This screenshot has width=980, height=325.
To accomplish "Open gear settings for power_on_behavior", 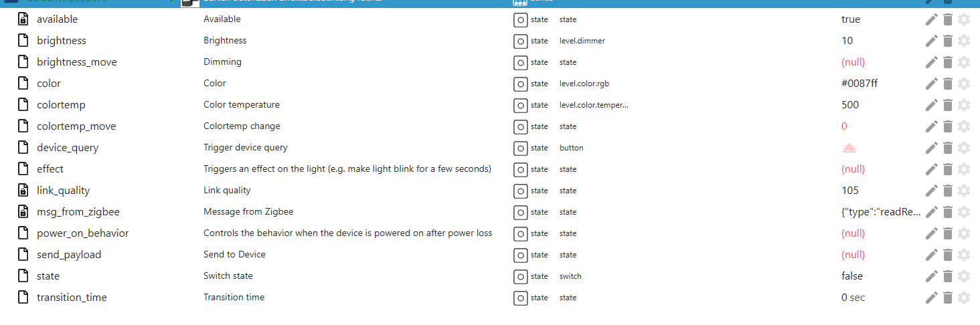I will 964,233.
